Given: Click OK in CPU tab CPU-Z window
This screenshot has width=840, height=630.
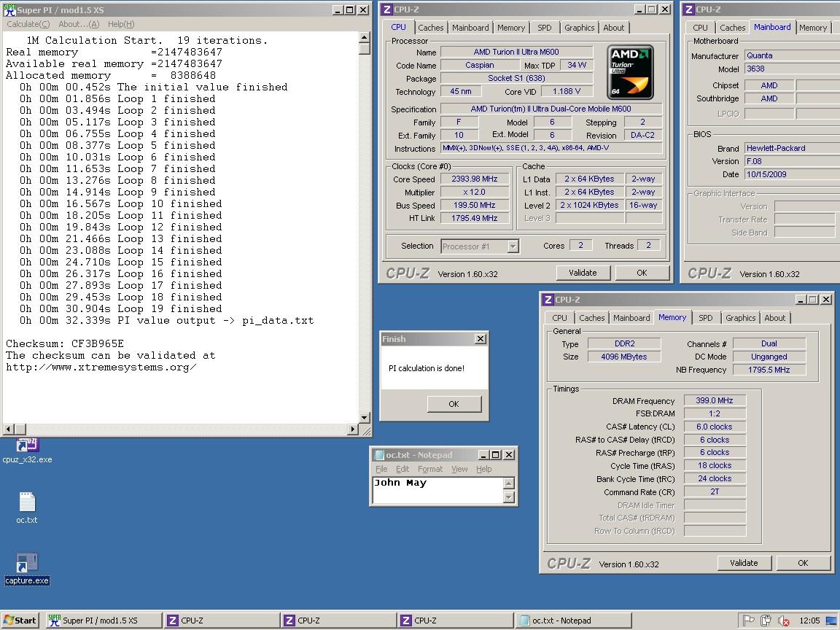Looking at the screenshot, I should [x=642, y=273].
